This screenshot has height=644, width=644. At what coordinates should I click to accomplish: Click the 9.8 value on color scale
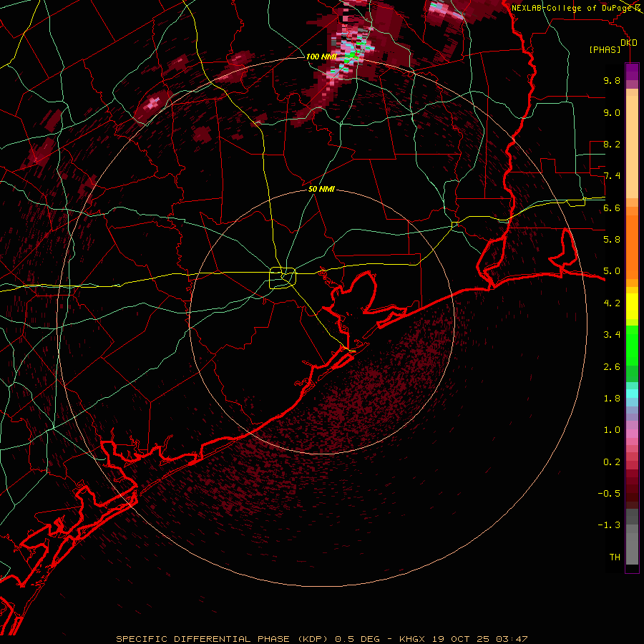[612, 80]
